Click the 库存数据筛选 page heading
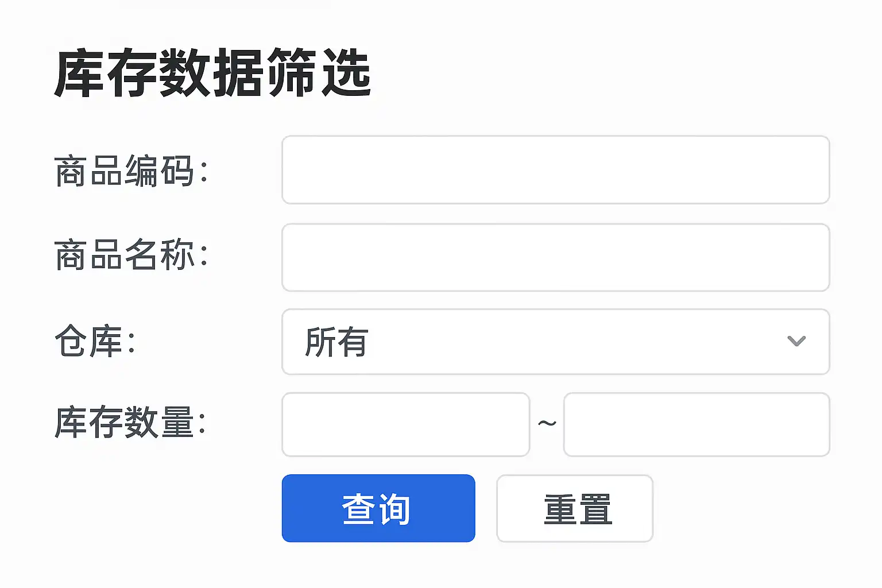This screenshot has height=588, width=882. [x=213, y=74]
